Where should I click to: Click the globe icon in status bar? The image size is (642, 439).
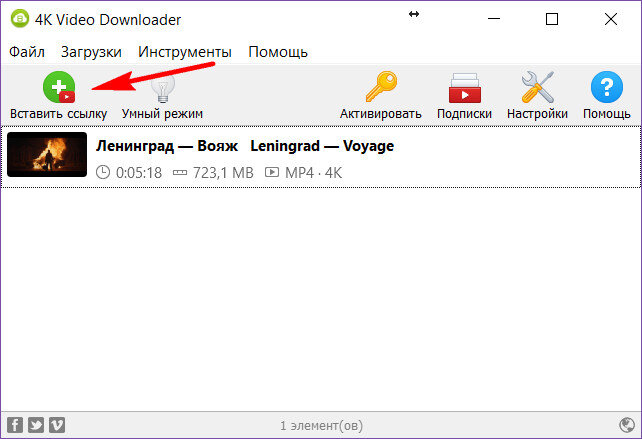click(x=627, y=425)
